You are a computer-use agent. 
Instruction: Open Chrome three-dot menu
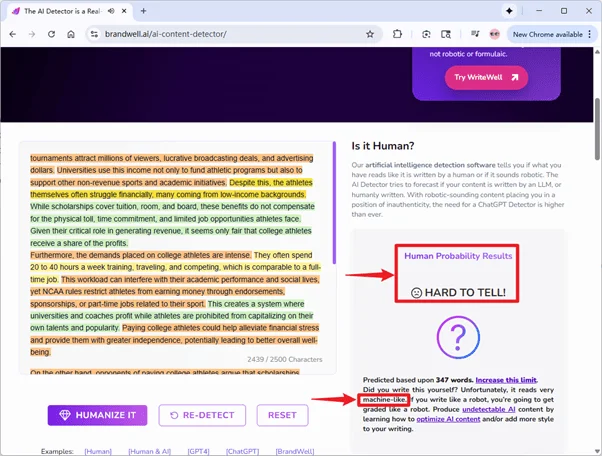click(590, 34)
